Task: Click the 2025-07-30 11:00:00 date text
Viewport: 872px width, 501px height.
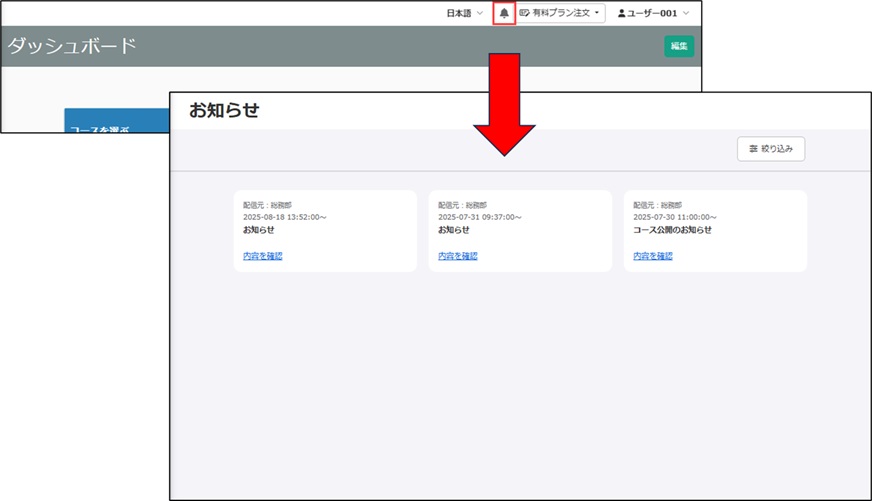Action: [x=675, y=217]
